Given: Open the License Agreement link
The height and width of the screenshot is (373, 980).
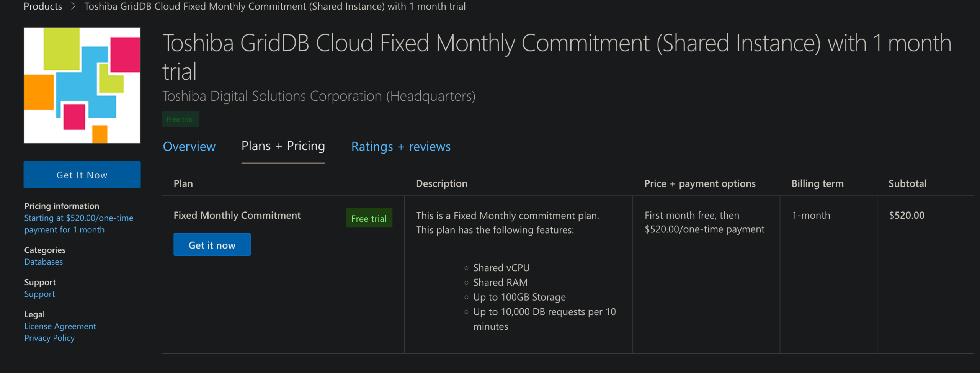Looking at the screenshot, I should tap(60, 326).
